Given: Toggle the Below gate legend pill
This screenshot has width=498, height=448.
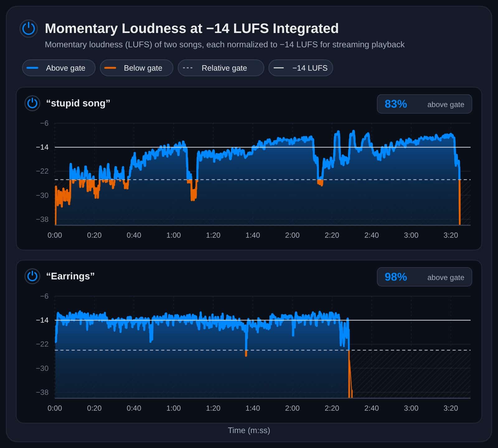Looking at the screenshot, I should click(137, 68).
